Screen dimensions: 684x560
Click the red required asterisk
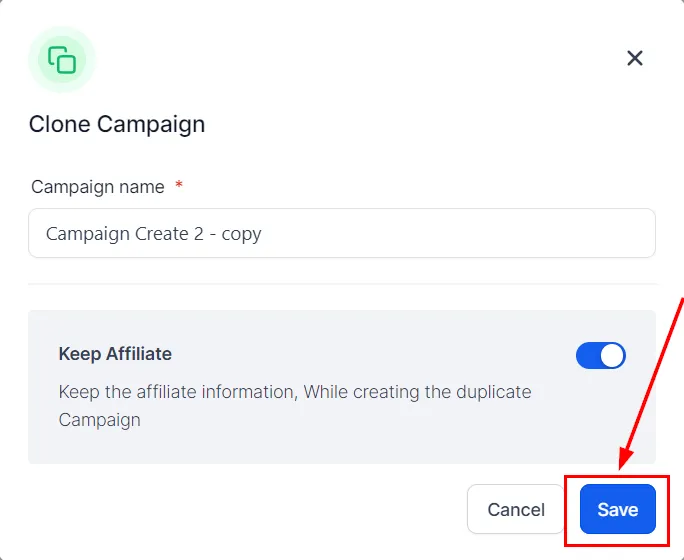(x=179, y=184)
